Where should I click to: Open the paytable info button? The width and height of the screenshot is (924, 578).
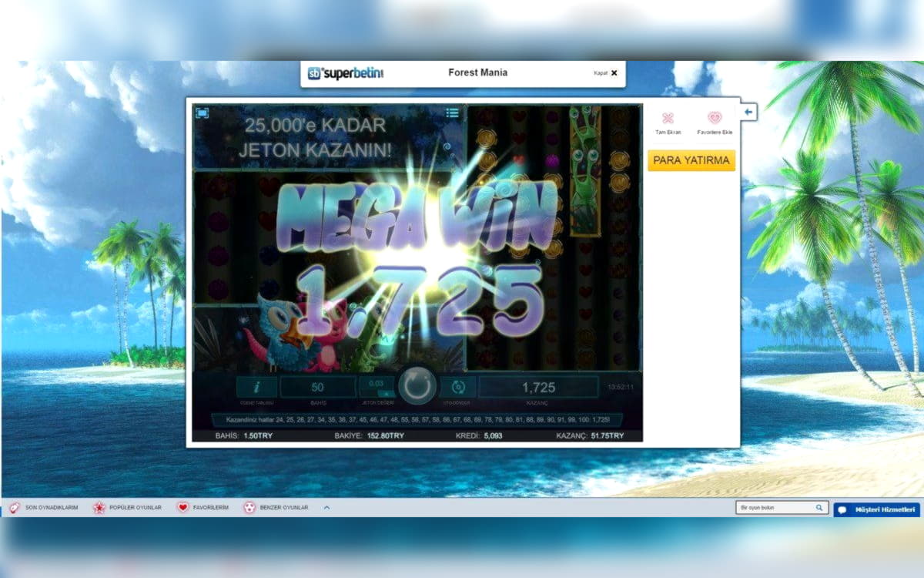tap(256, 387)
